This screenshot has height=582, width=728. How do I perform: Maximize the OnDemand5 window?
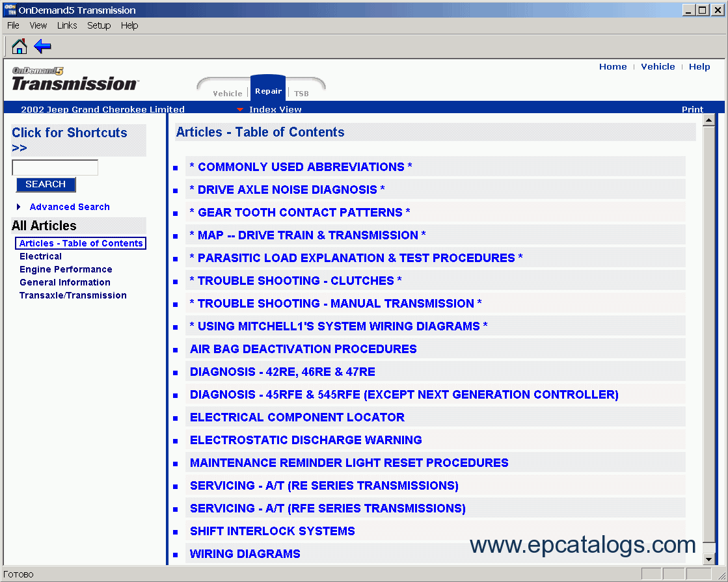(x=703, y=10)
